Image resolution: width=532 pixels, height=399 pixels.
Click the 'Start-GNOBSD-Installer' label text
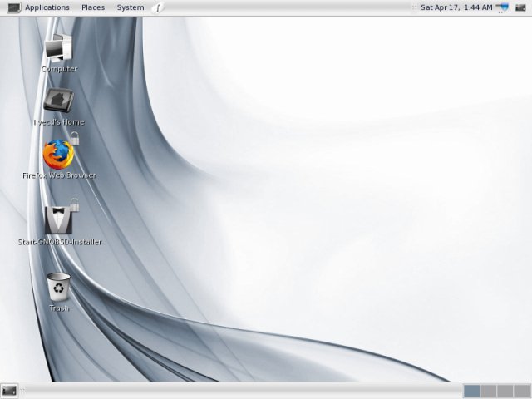pos(60,242)
